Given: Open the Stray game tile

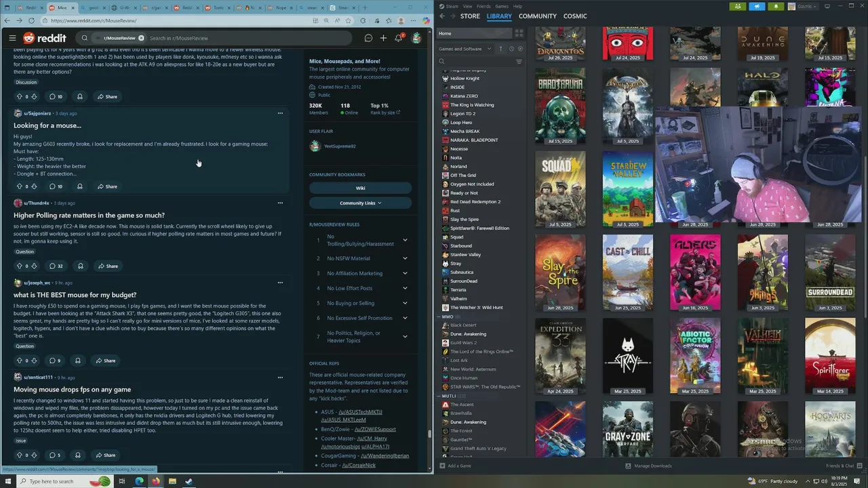Looking at the screenshot, I should point(628,356).
